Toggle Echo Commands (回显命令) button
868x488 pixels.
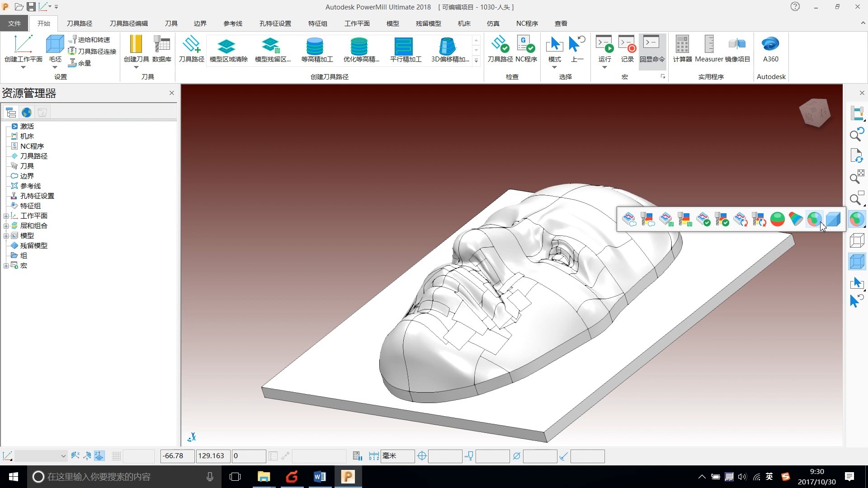pos(652,50)
